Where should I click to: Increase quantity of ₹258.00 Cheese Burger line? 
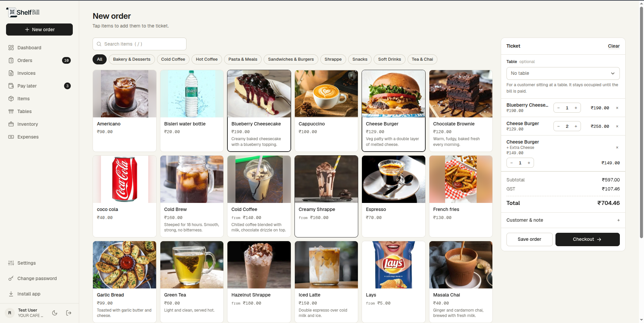[576, 126]
